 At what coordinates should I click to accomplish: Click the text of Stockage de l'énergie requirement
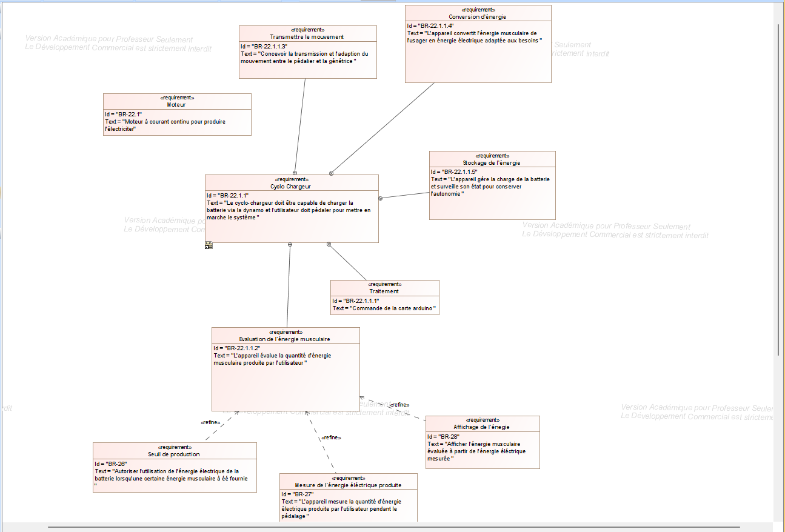(490, 187)
